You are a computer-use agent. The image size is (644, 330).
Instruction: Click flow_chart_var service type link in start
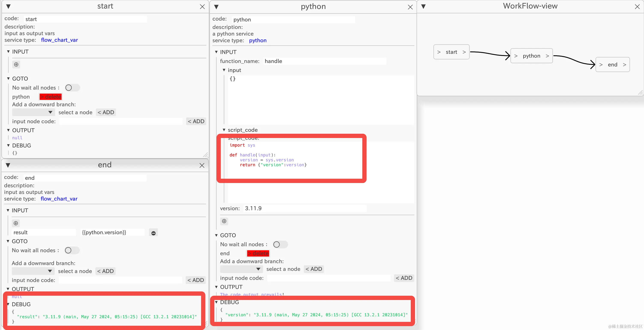(59, 40)
